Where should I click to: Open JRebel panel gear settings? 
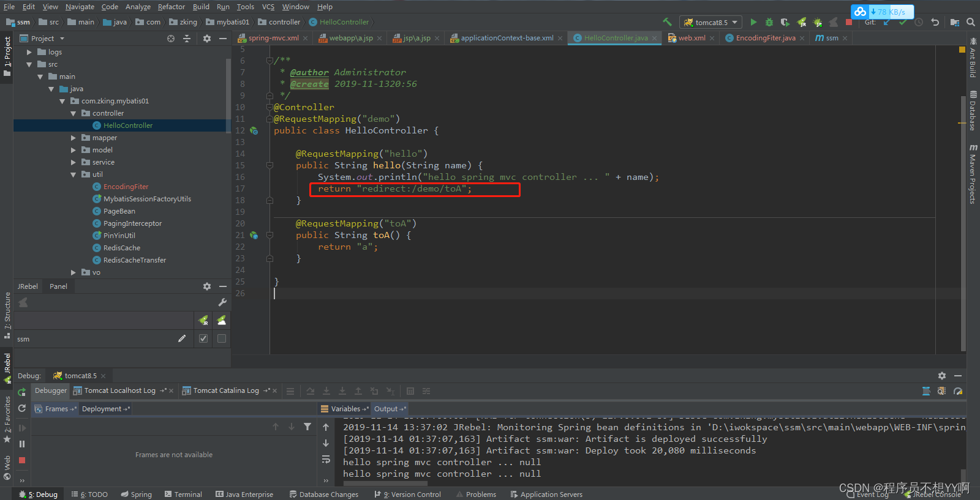(x=207, y=286)
